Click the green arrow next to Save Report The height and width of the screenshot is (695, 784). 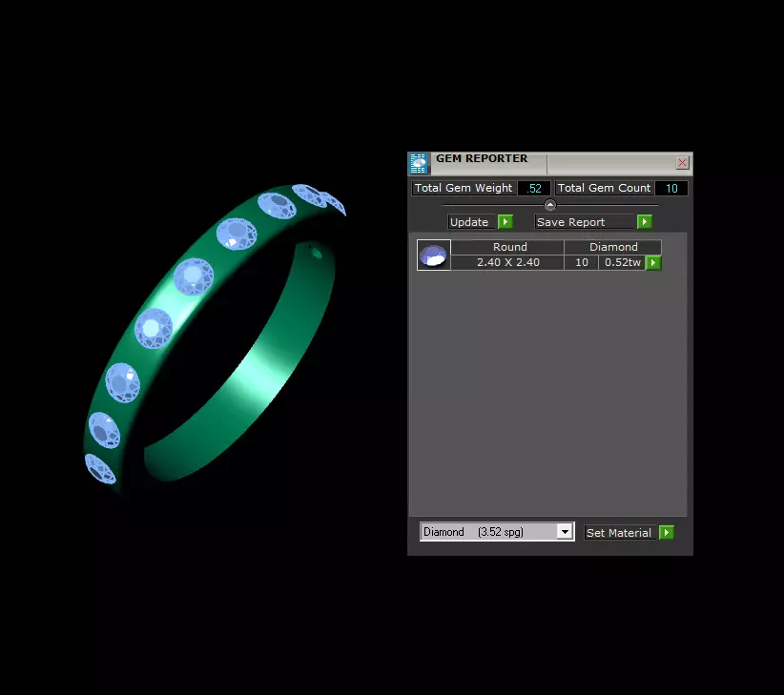pyautogui.click(x=644, y=221)
